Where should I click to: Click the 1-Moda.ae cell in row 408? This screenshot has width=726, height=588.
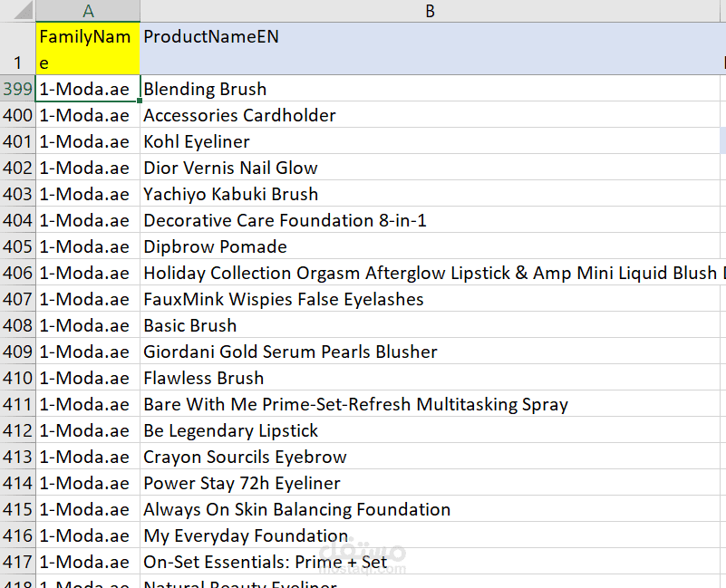point(88,325)
